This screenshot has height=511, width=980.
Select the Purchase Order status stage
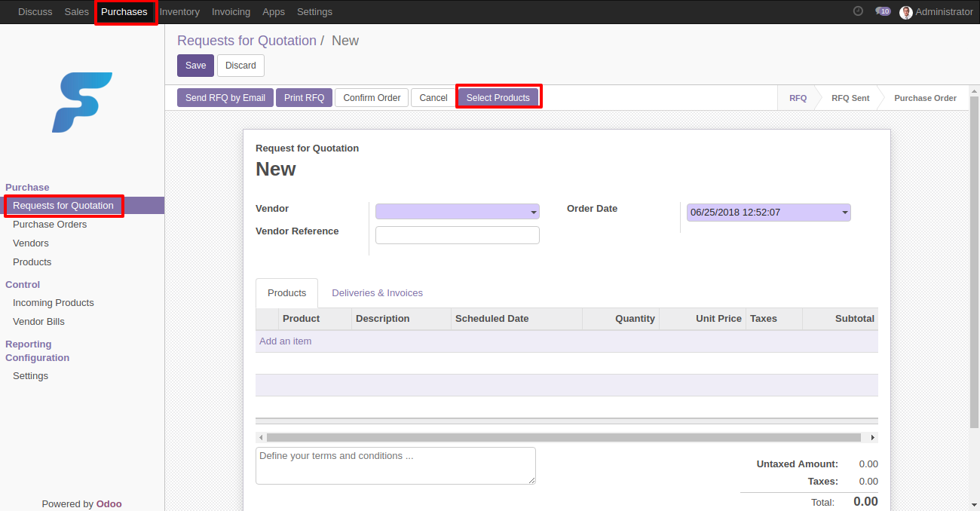925,98
